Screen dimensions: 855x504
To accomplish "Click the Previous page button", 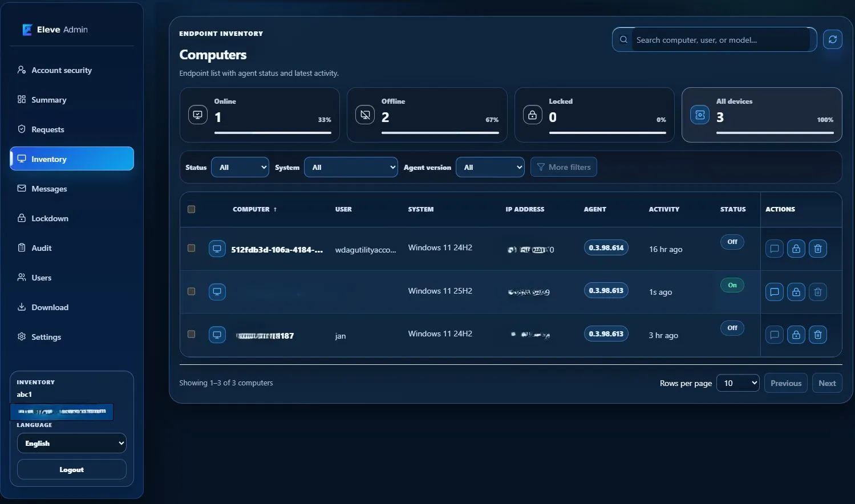I will 786,383.
